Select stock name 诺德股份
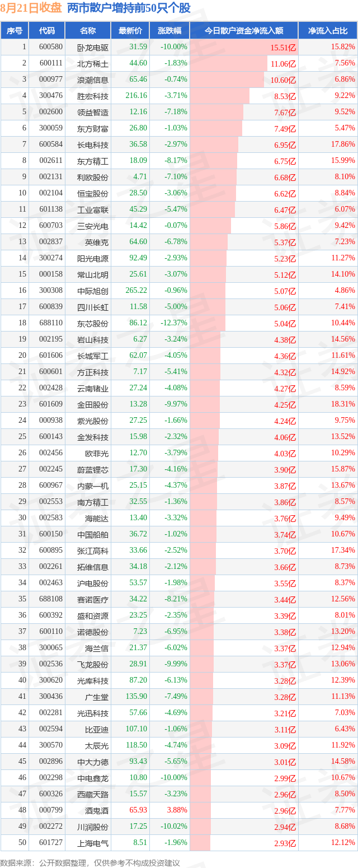This screenshot has width=358, height=868. (x=93, y=632)
